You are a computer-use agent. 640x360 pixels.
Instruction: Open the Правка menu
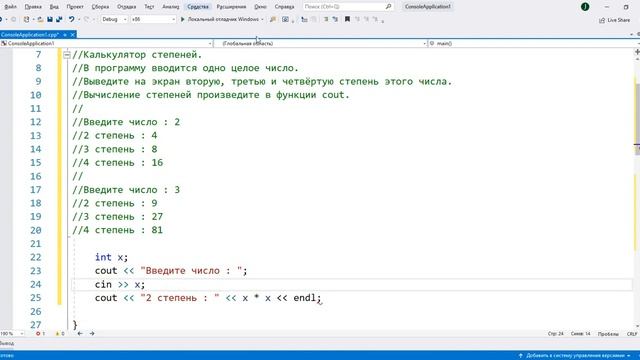33,7
